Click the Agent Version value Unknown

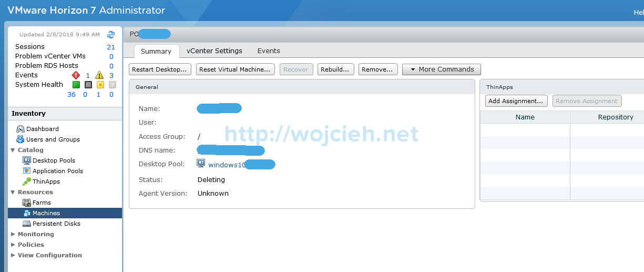tap(213, 194)
